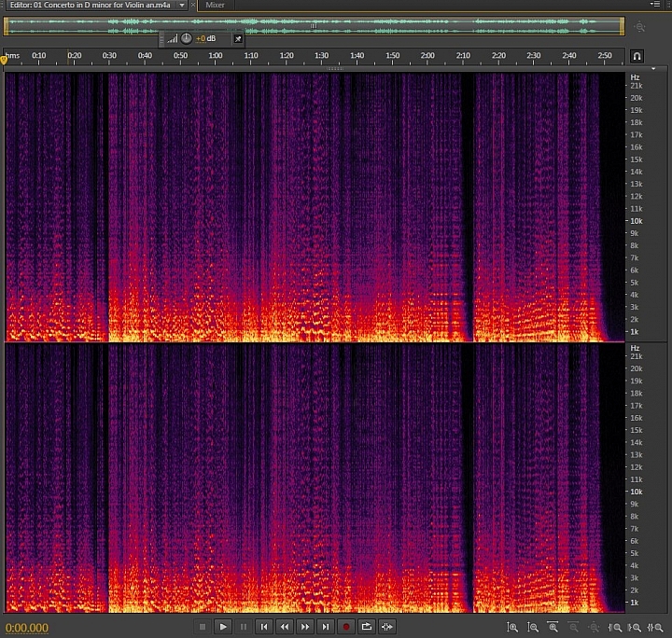Click the 1:00 mark on the time ruler

(216, 55)
